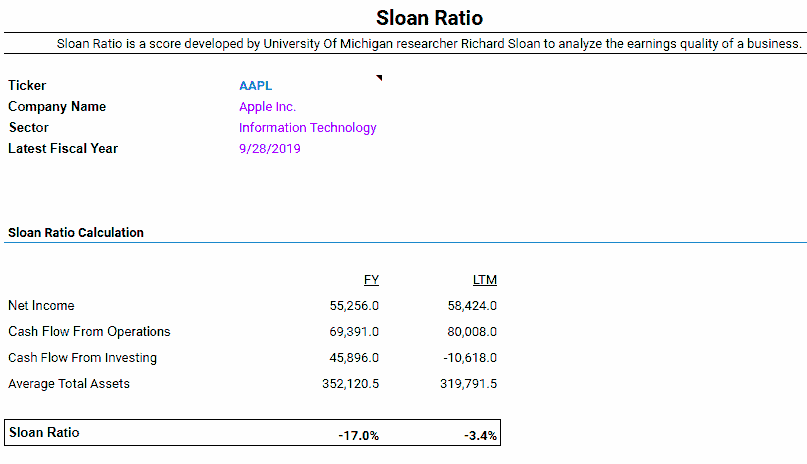Click the comment indicator triangle near AAPL
Image resolution: width=807 pixels, height=464 pixels.
coord(379,78)
